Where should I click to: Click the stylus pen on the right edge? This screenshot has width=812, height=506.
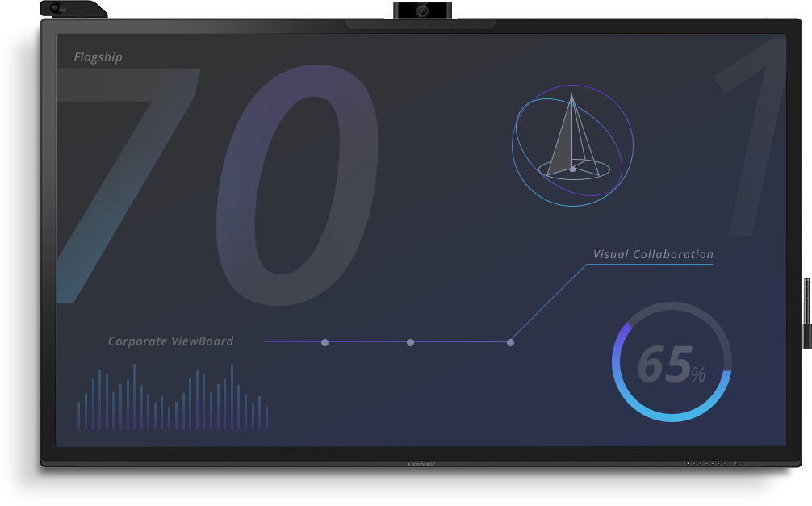click(806, 312)
